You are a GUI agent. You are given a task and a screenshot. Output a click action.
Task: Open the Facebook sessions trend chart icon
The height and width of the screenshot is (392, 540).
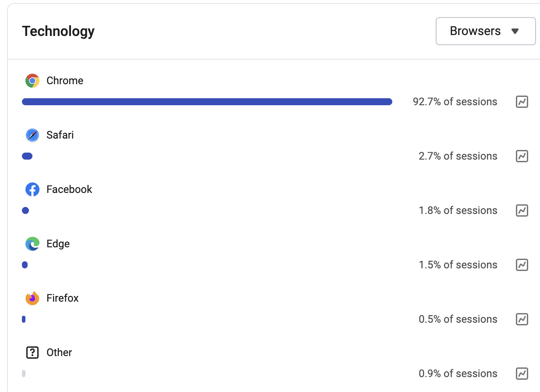pyautogui.click(x=522, y=210)
